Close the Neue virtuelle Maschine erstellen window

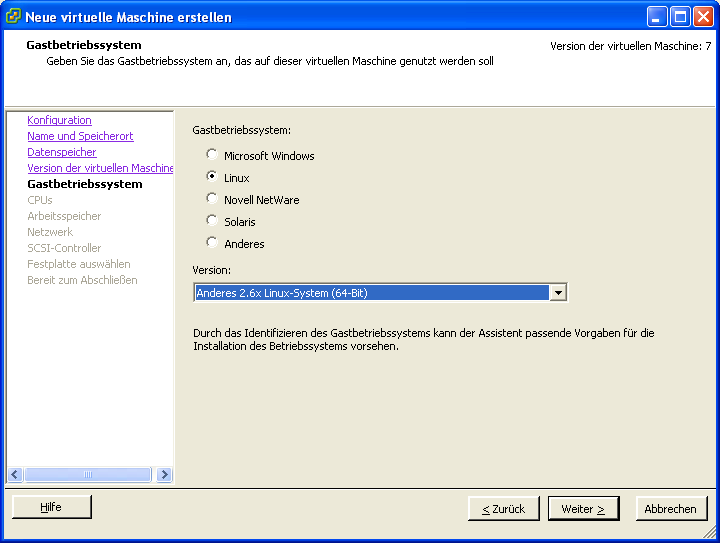[x=703, y=17]
